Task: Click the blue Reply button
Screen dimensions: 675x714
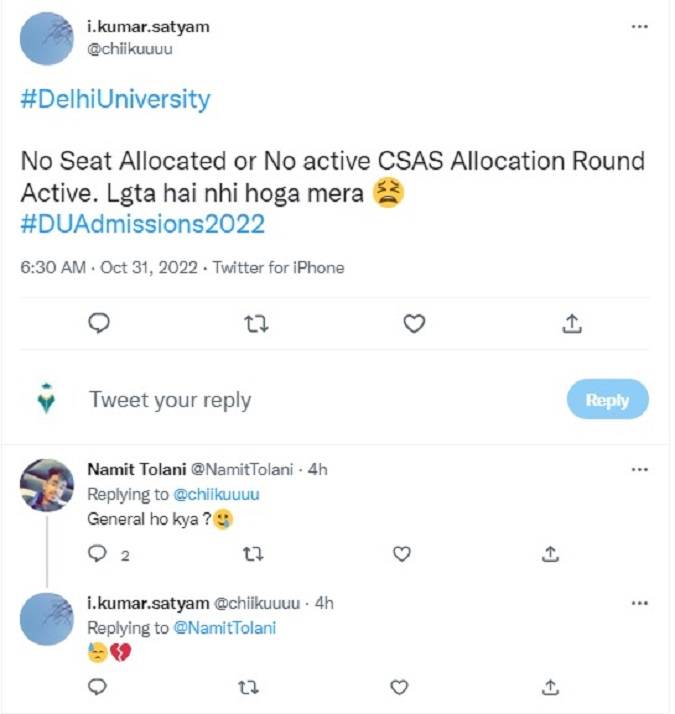Action: (x=607, y=400)
